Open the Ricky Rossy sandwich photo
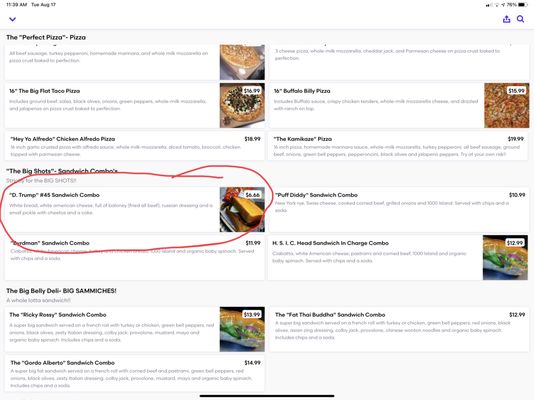 coord(242,329)
